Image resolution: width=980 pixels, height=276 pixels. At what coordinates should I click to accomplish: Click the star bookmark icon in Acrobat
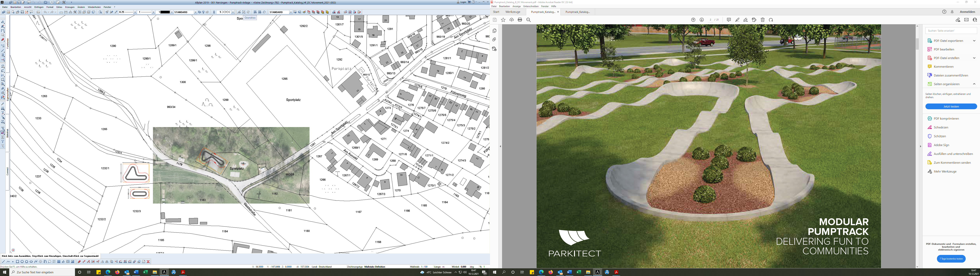coord(503,20)
